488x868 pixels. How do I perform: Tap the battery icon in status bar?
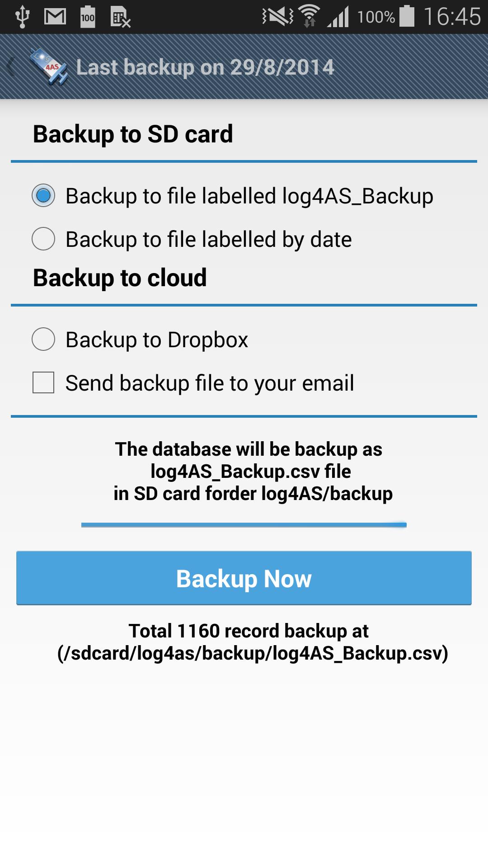pos(407,16)
